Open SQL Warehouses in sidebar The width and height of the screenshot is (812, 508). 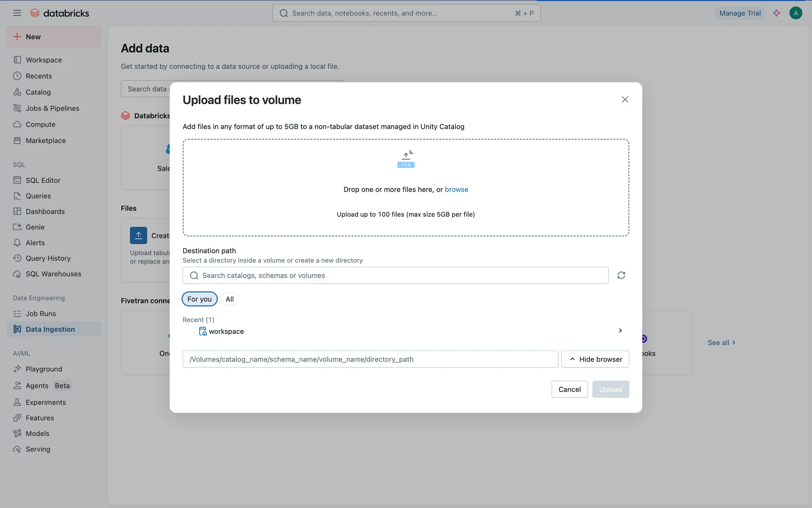(x=53, y=274)
